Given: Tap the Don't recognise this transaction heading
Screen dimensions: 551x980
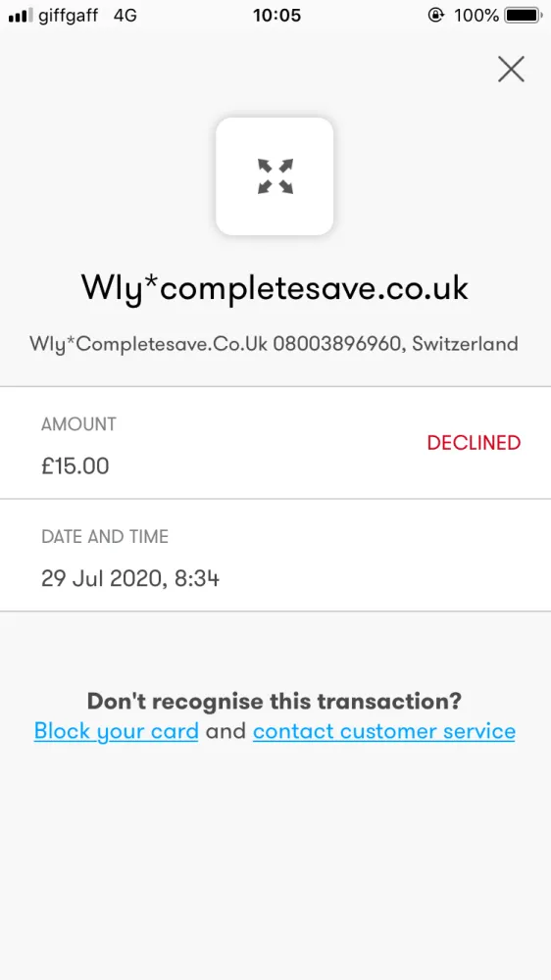Looking at the screenshot, I should click(275, 701).
